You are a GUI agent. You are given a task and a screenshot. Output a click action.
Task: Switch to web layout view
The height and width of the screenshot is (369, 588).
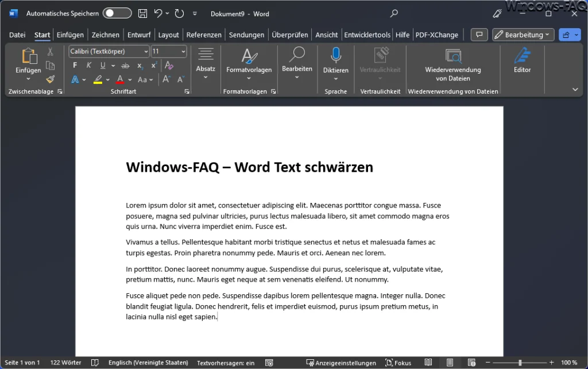[x=471, y=363]
